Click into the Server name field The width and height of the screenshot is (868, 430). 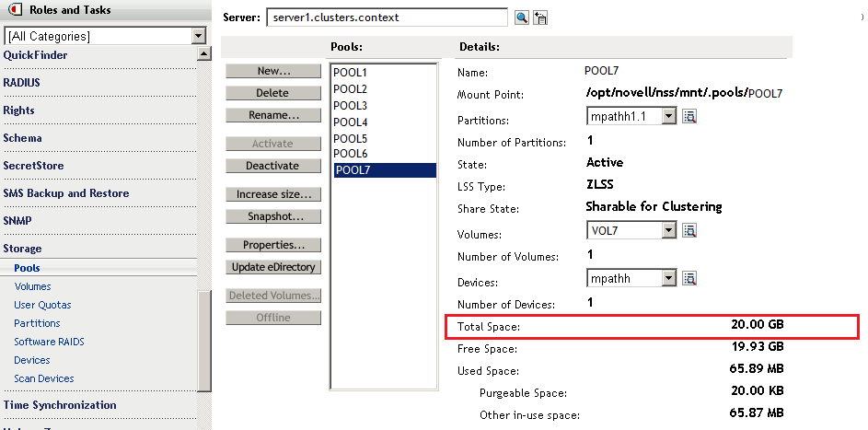click(x=387, y=17)
